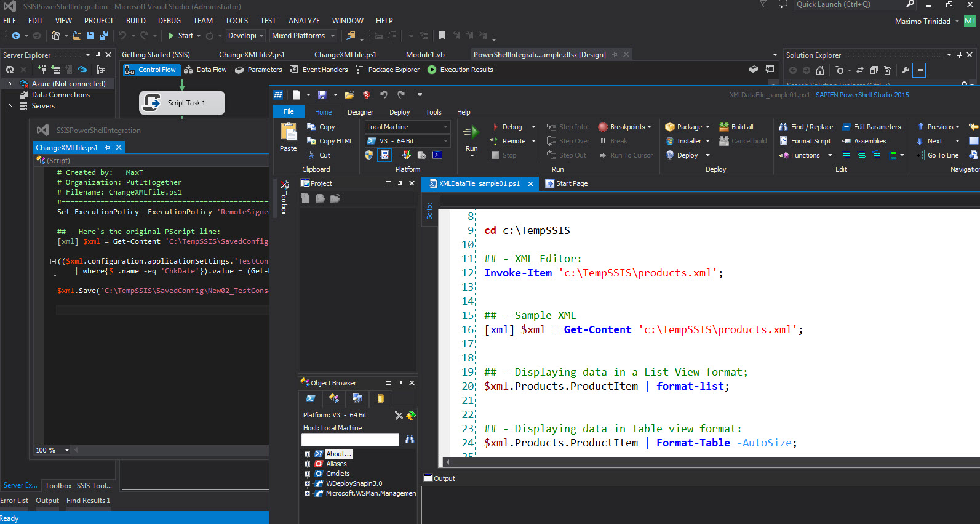Toggle pin on ChangeXMLfile.ps1 floating tab

pyautogui.click(x=107, y=148)
